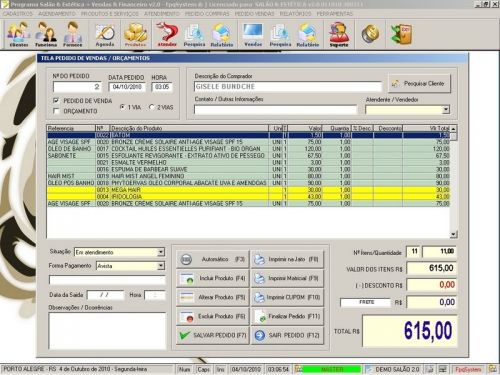This screenshot has height=375, width=500.
Task: Click Salvar Pedido (F7) button
Action: 213,335
